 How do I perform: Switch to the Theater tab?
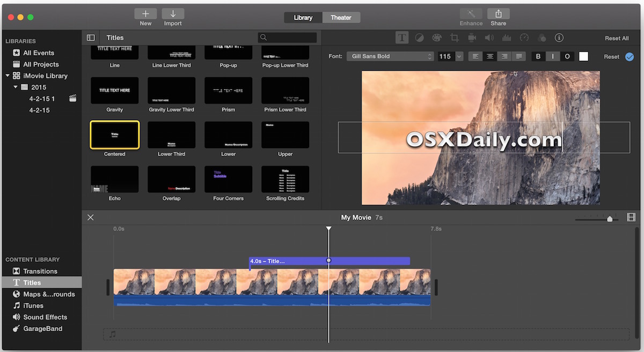pos(341,17)
